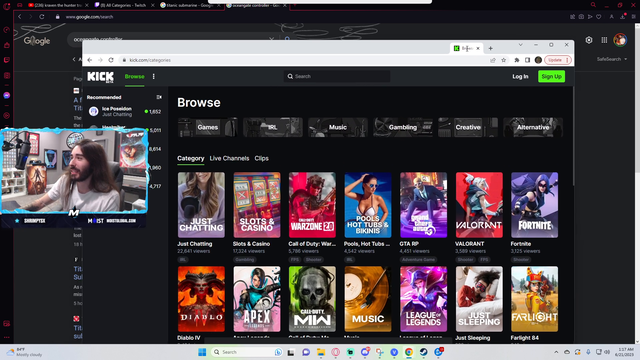Click the Kick page vertical scrollbar

click(573, 137)
